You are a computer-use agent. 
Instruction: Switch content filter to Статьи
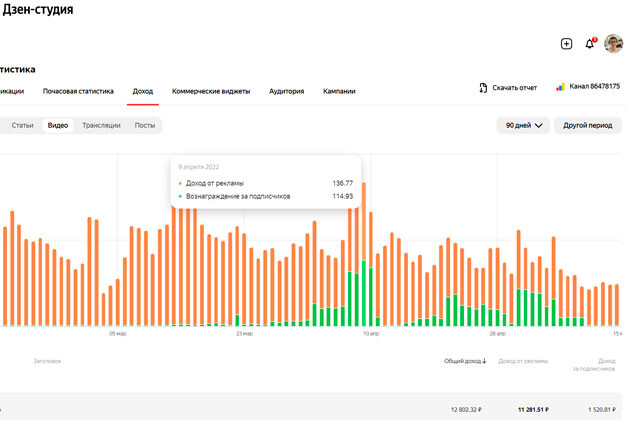tap(22, 126)
